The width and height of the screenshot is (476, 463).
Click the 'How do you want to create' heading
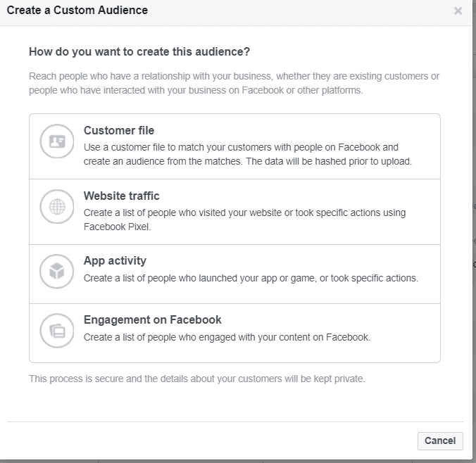point(139,51)
